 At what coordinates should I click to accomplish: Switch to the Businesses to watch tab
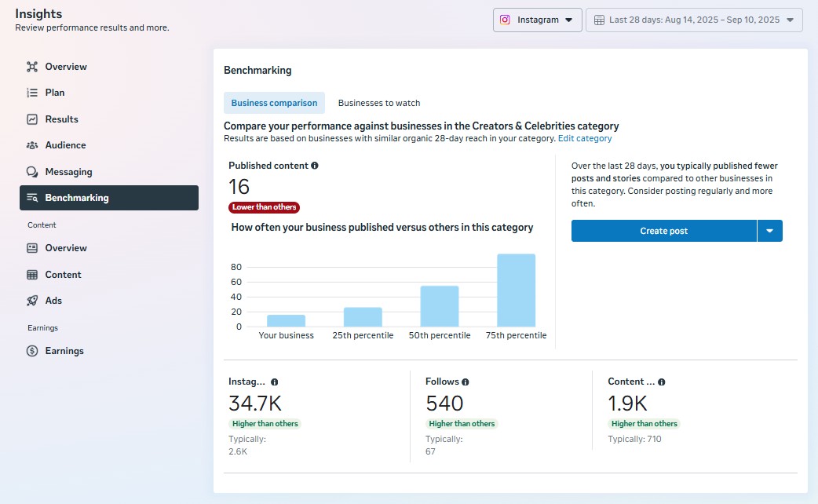[378, 103]
